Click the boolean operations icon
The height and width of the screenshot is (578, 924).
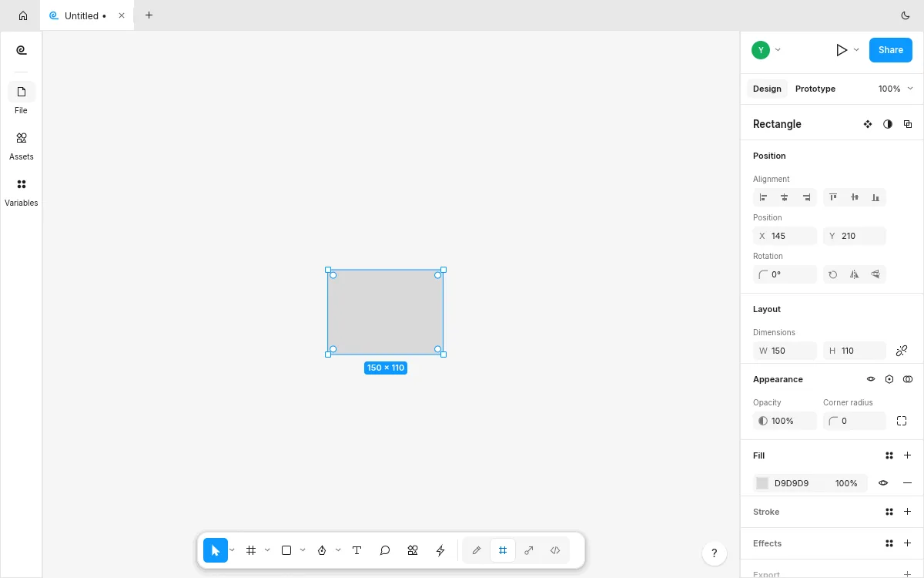[908, 124]
